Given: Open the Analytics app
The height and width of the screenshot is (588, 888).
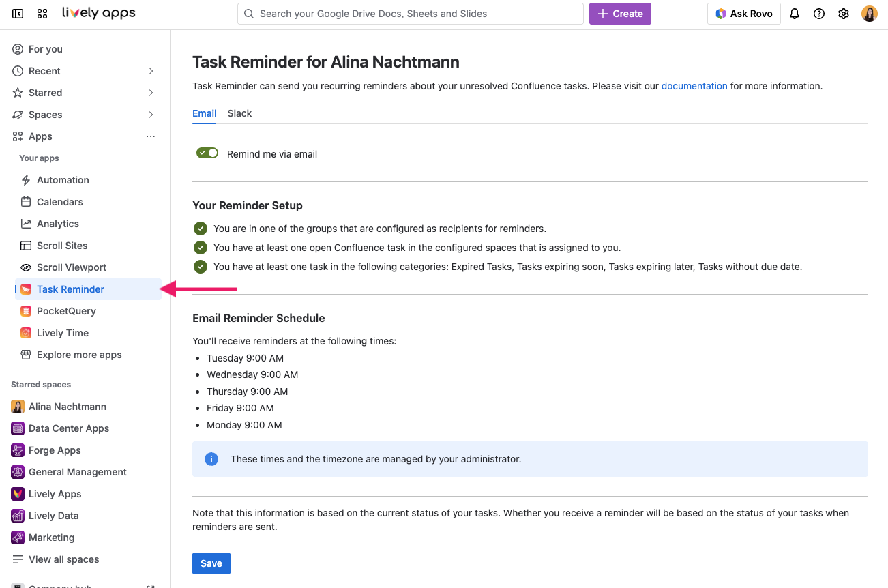Looking at the screenshot, I should [x=57, y=223].
